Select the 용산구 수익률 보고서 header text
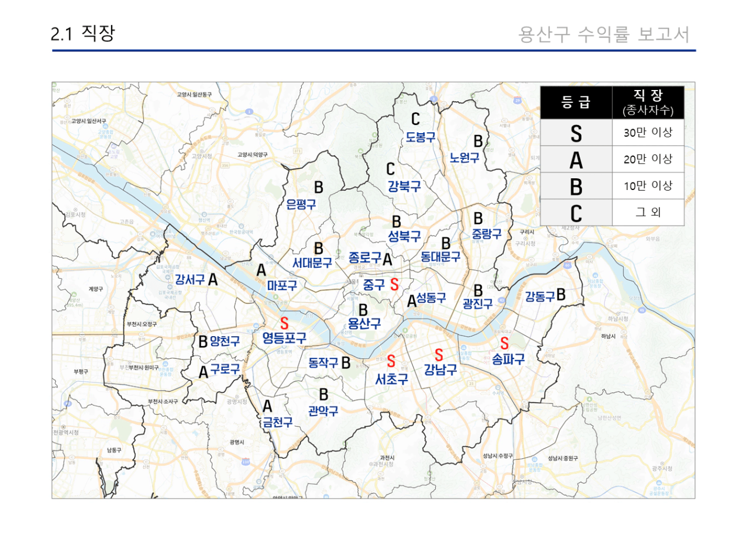 point(604,34)
